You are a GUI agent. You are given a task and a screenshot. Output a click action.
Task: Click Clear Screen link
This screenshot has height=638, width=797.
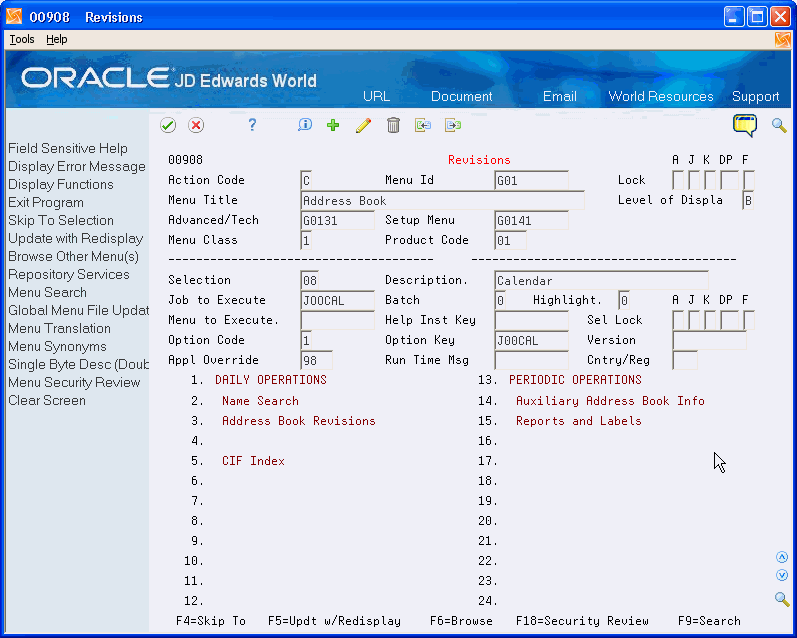coord(47,401)
